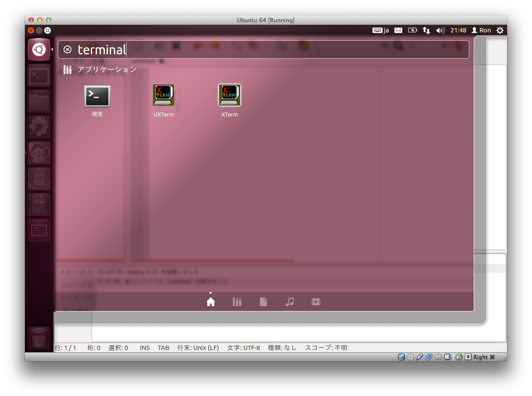Viewport: 532px width, 396px height.
Task: Switch to the Applications lens tab
Action: (237, 302)
